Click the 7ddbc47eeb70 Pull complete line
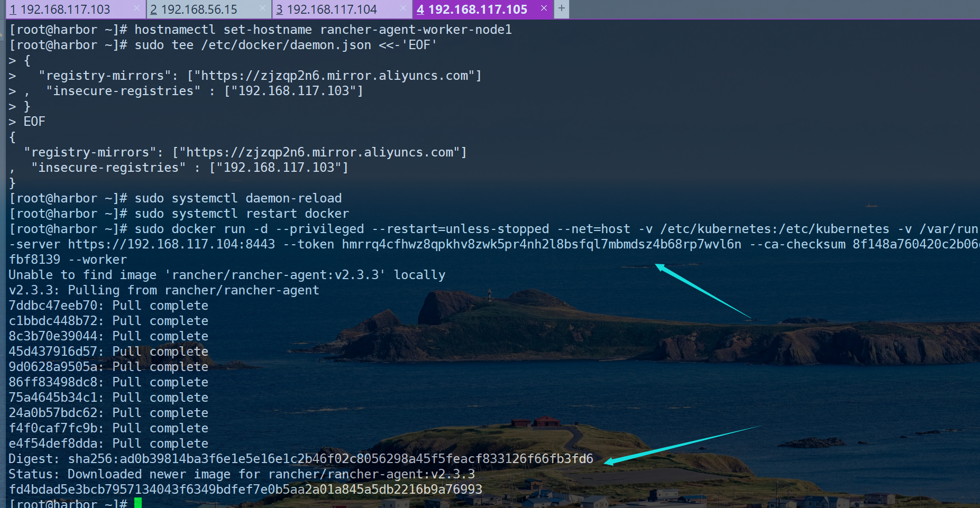The image size is (980, 508). click(108, 306)
